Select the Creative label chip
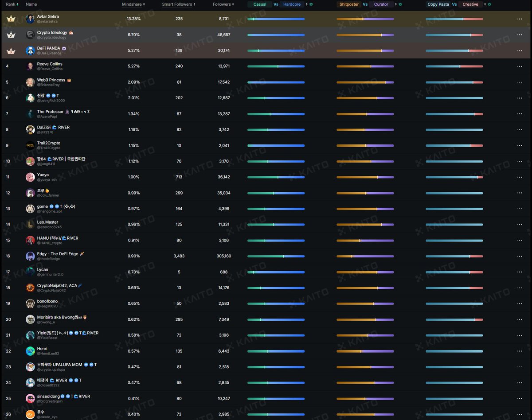This screenshot has width=532, height=420. point(470,4)
